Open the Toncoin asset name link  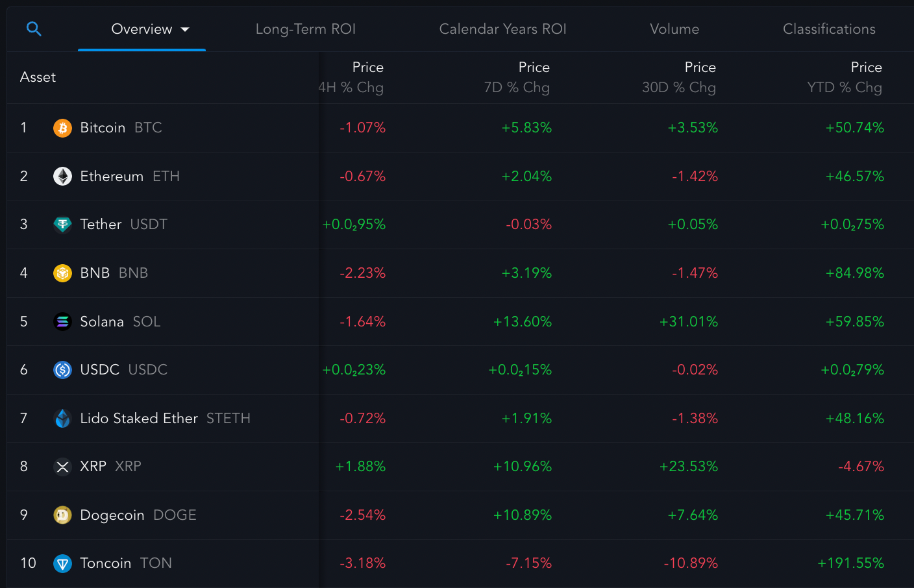106,563
